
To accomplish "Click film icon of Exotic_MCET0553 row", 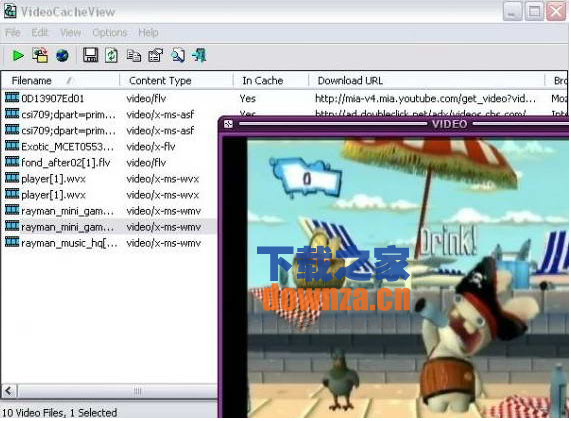I will tap(12, 146).
